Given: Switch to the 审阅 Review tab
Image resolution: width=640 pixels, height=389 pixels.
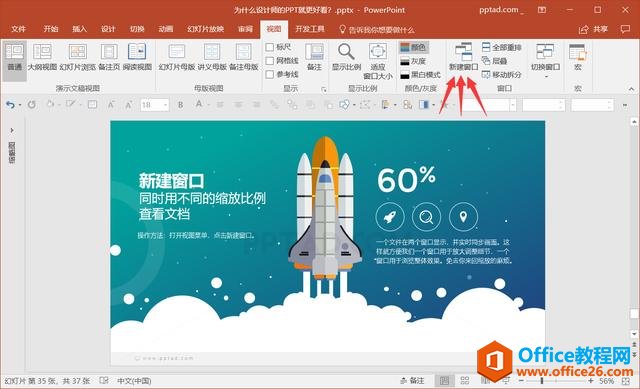Looking at the screenshot, I should tap(245, 29).
